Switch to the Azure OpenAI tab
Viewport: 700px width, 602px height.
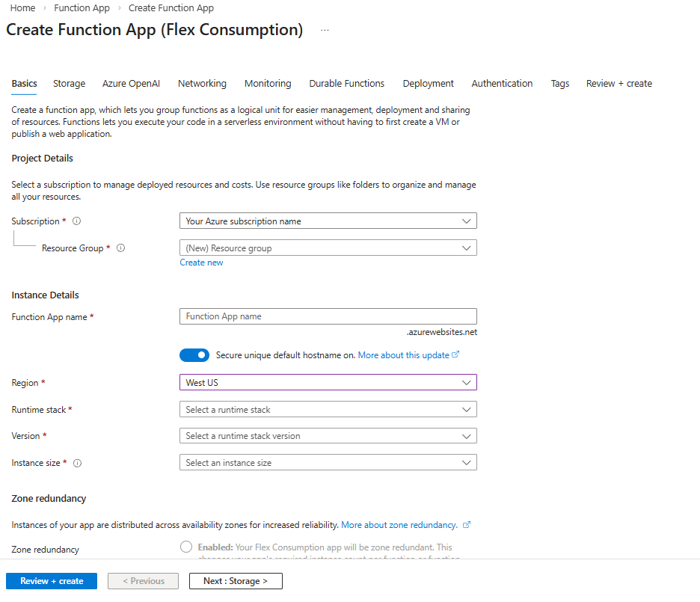pyautogui.click(x=131, y=83)
